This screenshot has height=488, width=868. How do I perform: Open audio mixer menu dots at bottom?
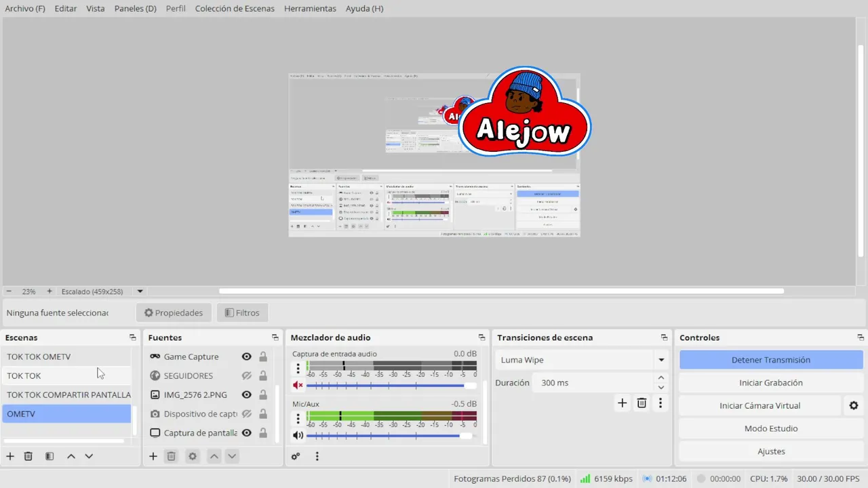(317, 456)
